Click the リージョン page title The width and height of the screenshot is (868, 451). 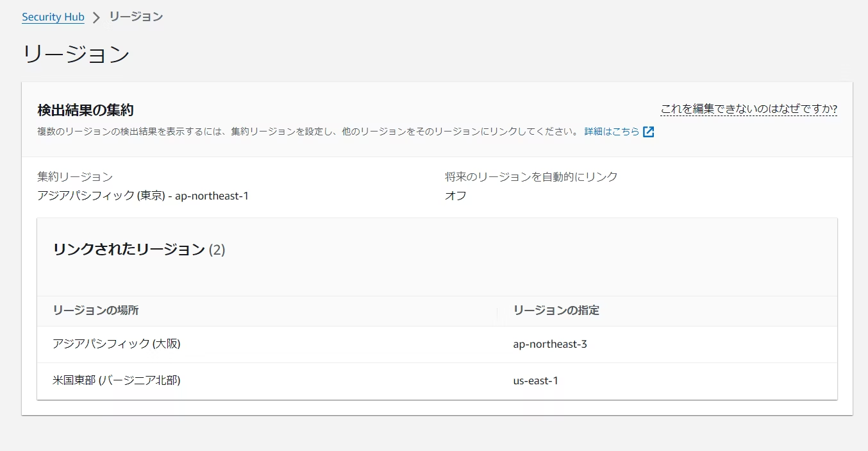(76, 55)
